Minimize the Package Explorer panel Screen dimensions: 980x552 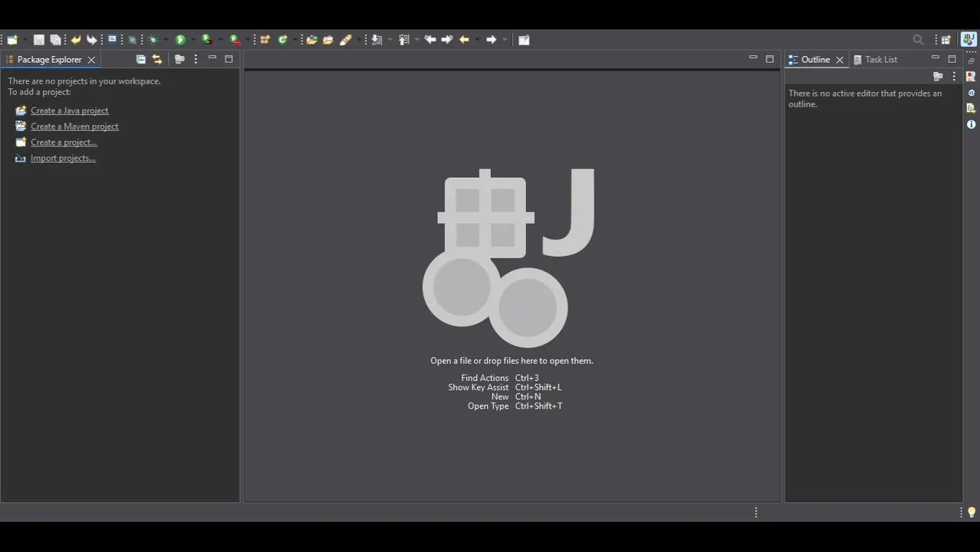pyautogui.click(x=212, y=58)
